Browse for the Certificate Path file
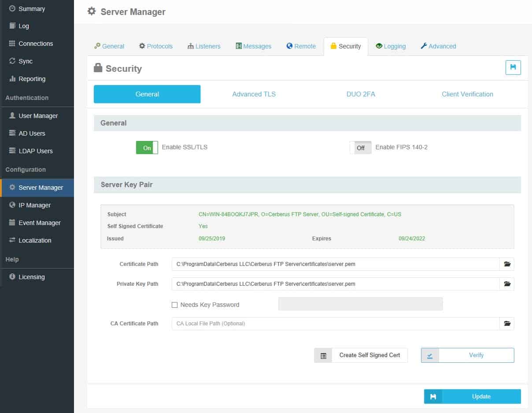Viewport: 532px width, 413px height. click(x=507, y=264)
